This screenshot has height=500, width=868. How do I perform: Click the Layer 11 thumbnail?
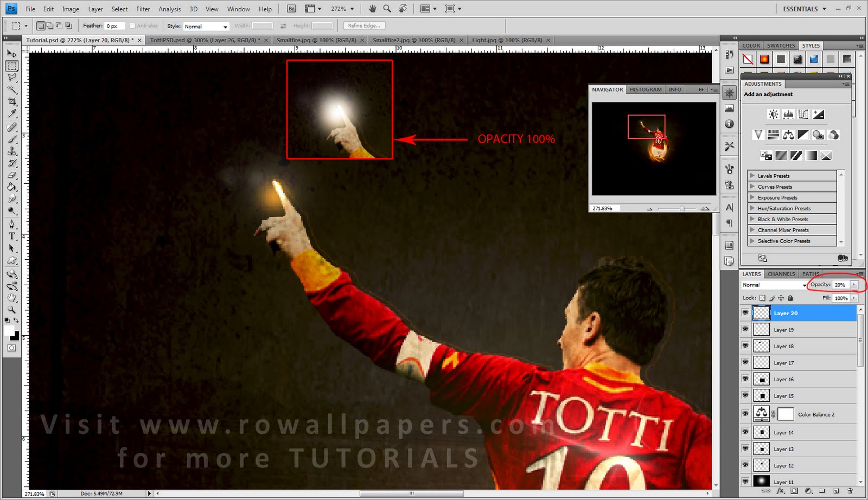[762, 481]
